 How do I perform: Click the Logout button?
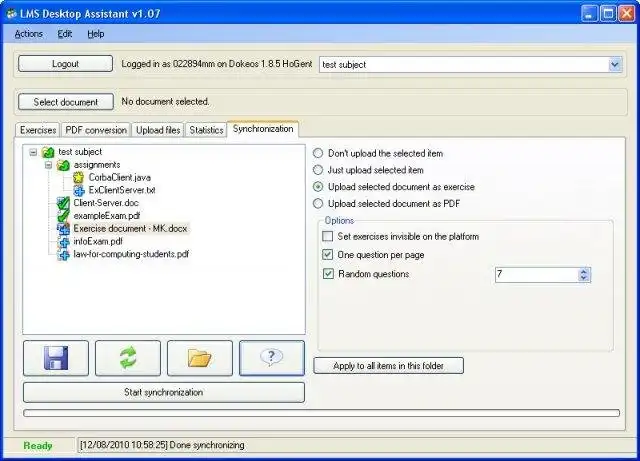tap(65, 64)
